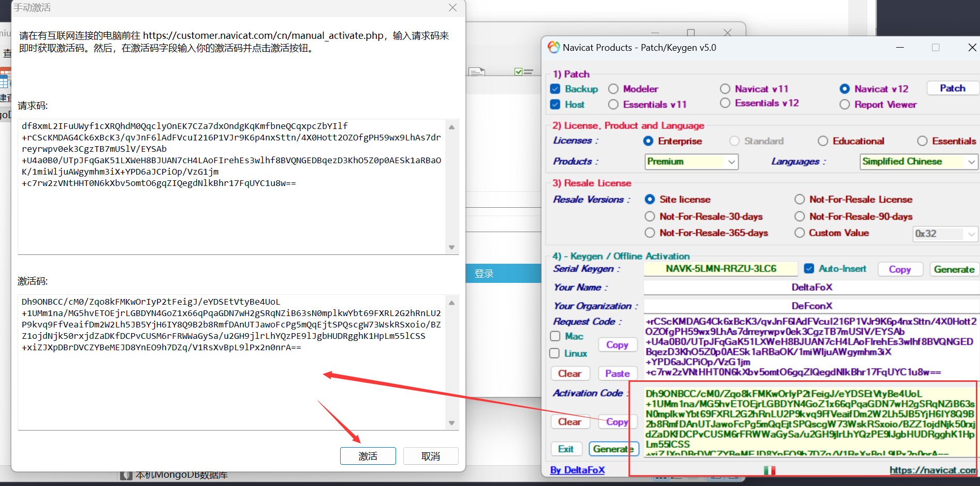Click the Generate activation code button

pos(613,449)
